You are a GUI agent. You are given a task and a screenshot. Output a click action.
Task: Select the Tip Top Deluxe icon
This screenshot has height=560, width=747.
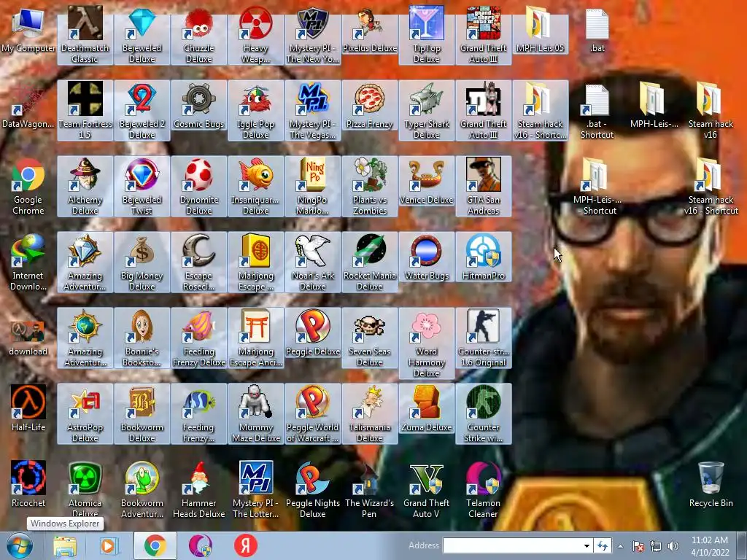click(x=426, y=35)
